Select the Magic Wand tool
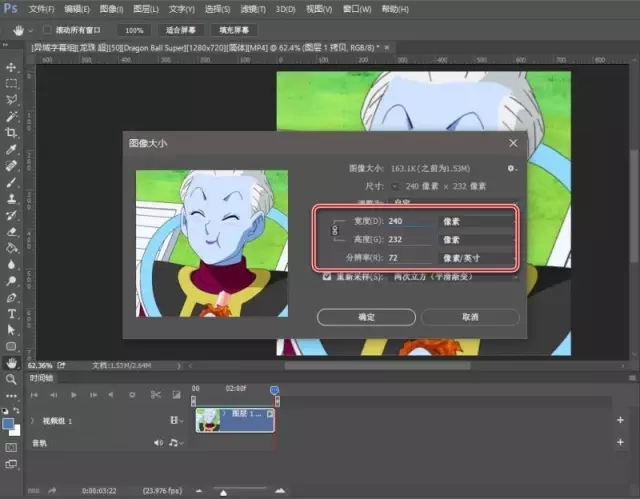640x499 pixels. (x=11, y=116)
